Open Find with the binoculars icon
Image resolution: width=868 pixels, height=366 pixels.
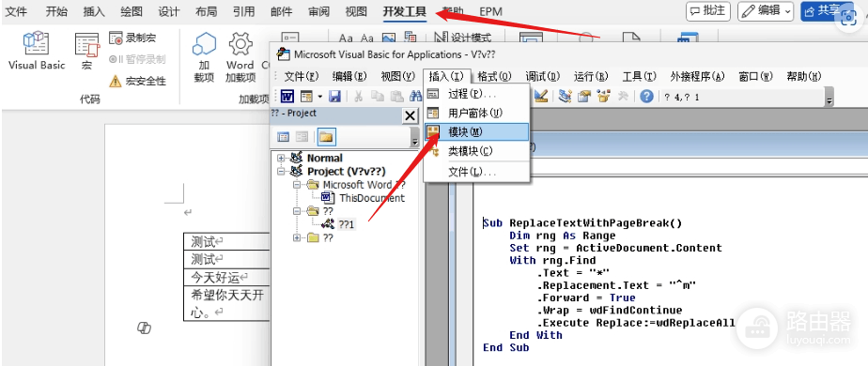(415, 97)
